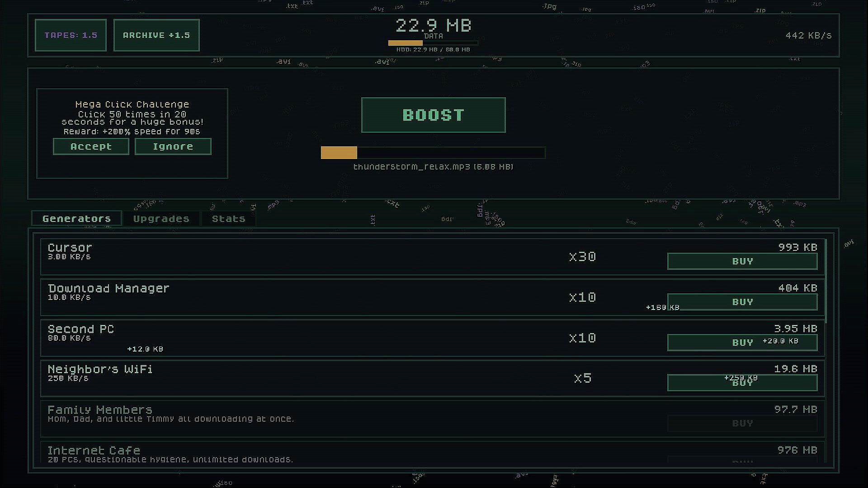The image size is (868, 488).
Task: Click the 22.9 MB data total
Action: 433,25
